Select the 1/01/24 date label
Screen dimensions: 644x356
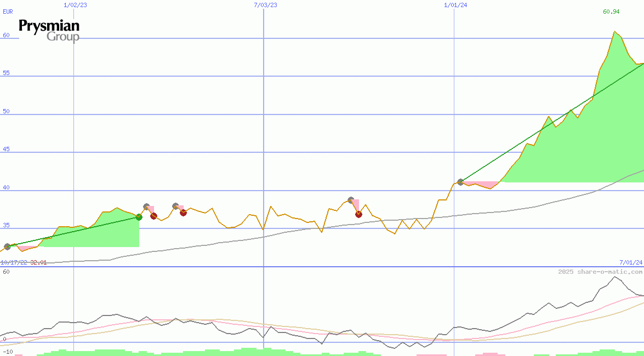coord(455,5)
